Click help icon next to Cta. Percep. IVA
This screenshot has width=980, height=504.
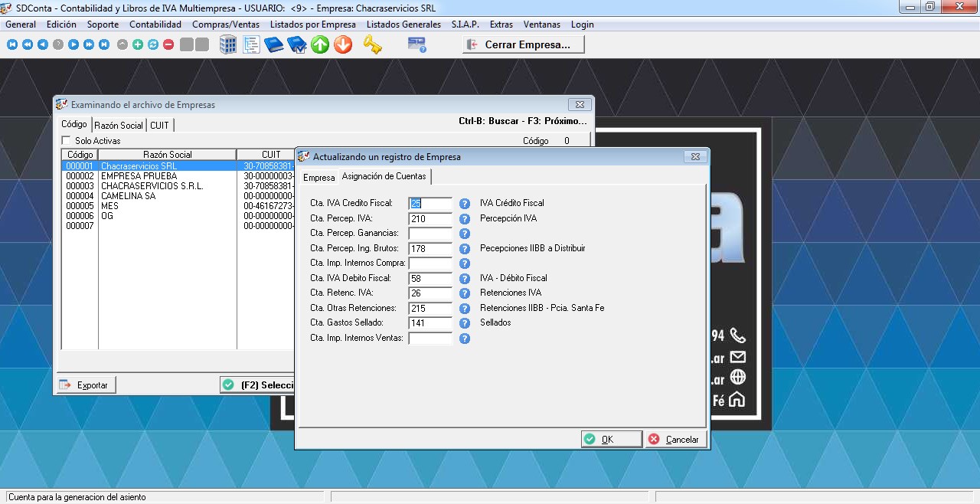[x=465, y=219]
